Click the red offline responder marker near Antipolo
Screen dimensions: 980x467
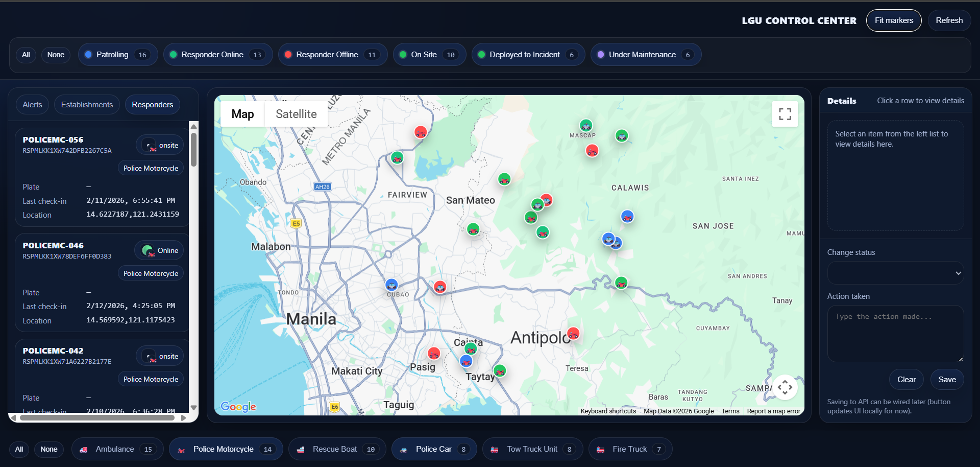coord(573,333)
